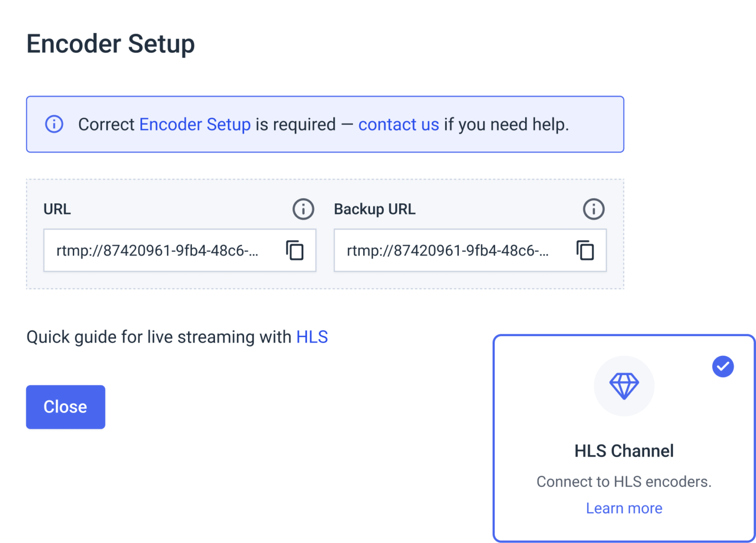Click the diamond icon on HLS Channel card

(624, 386)
